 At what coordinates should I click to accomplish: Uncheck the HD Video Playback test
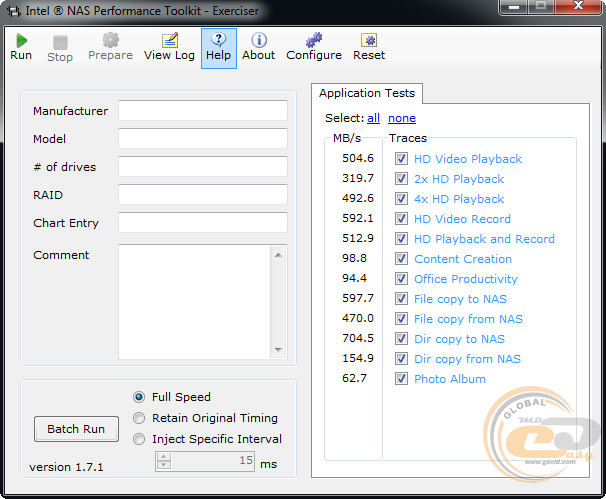[x=401, y=158]
